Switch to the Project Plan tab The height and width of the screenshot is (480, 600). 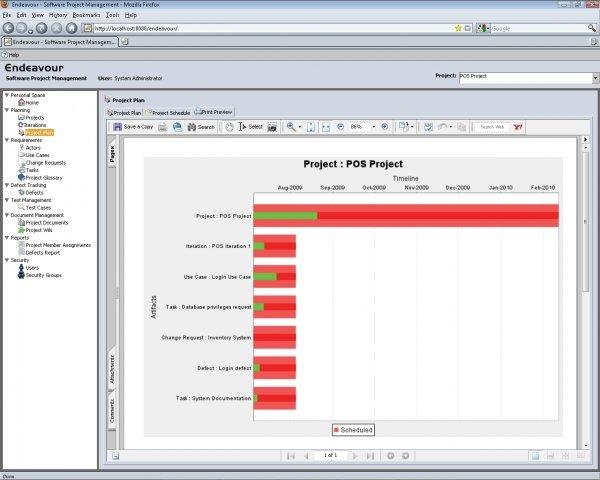124,113
